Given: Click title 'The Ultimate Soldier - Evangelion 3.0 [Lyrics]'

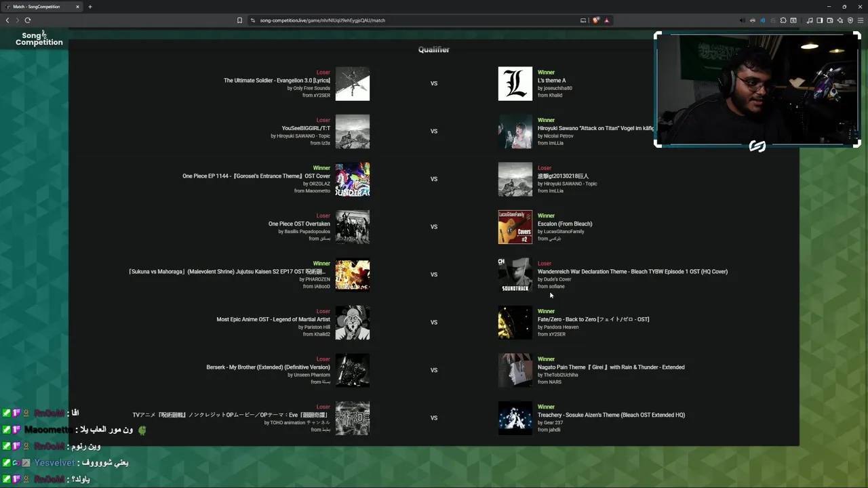Looking at the screenshot, I should point(277,81).
